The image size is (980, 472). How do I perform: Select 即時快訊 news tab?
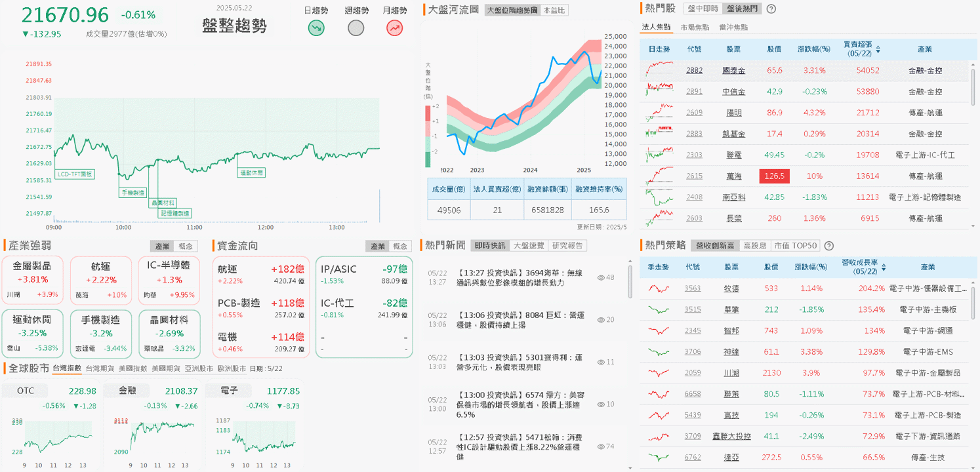point(490,245)
